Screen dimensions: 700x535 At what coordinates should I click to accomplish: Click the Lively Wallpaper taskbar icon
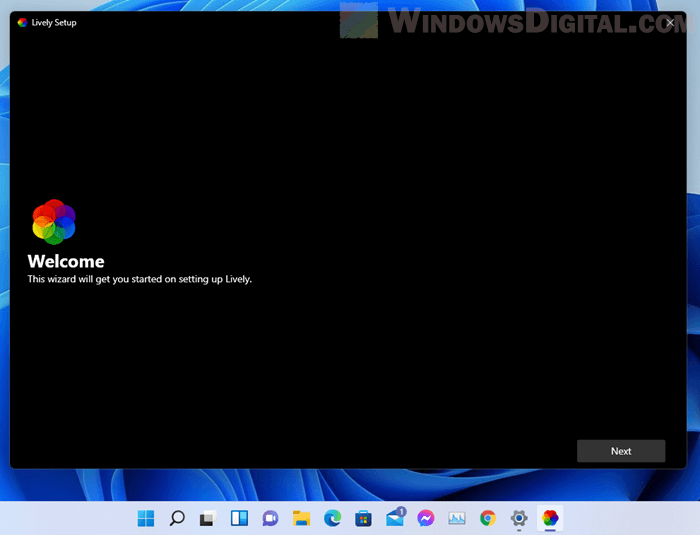click(550, 518)
